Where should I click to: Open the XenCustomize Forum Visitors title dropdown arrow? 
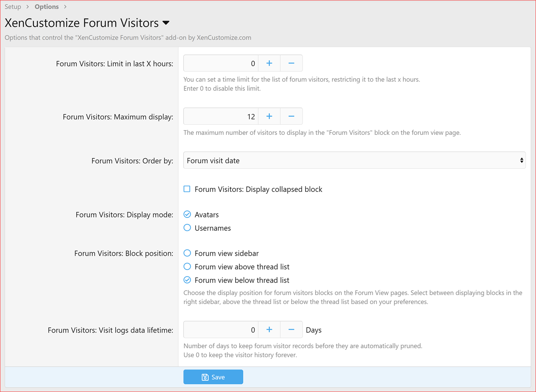pyautogui.click(x=166, y=23)
